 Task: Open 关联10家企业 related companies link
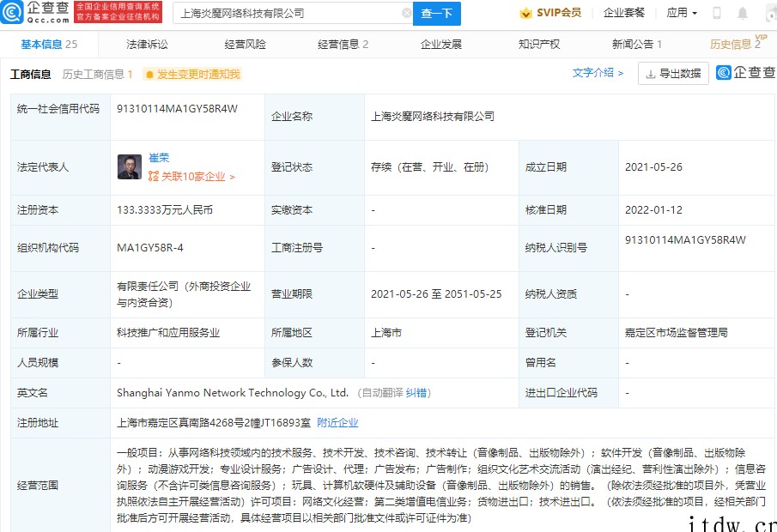191,177
